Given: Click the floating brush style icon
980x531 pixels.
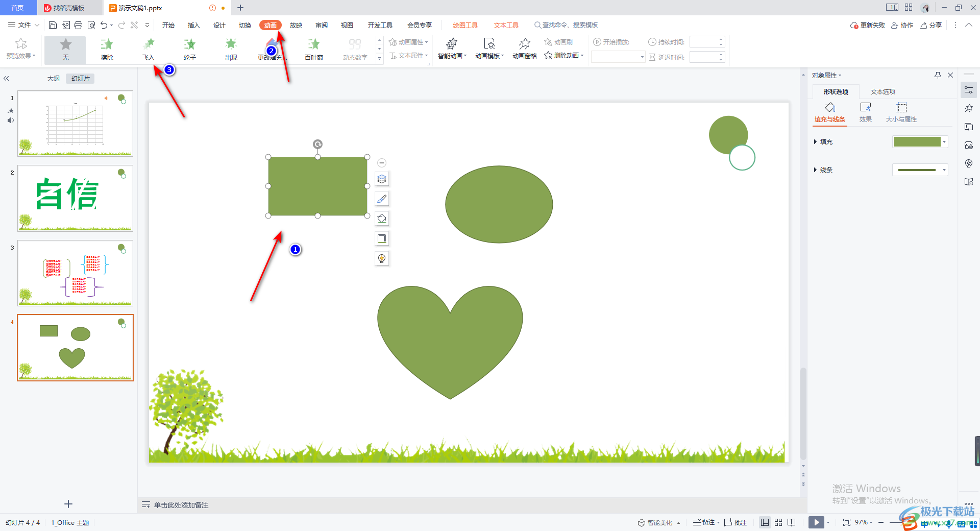Looking at the screenshot, I should pyautogui.click(x=382, y=199).
